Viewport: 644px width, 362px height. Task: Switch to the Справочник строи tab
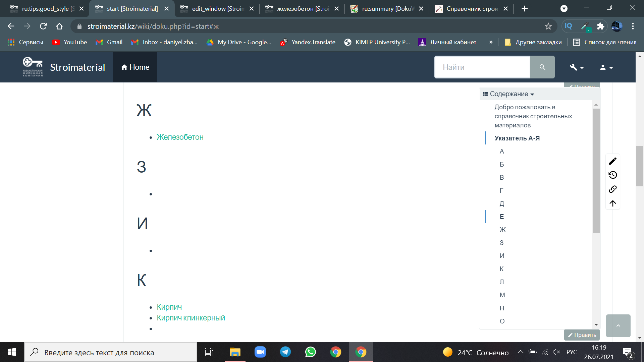tap(472, 9)
